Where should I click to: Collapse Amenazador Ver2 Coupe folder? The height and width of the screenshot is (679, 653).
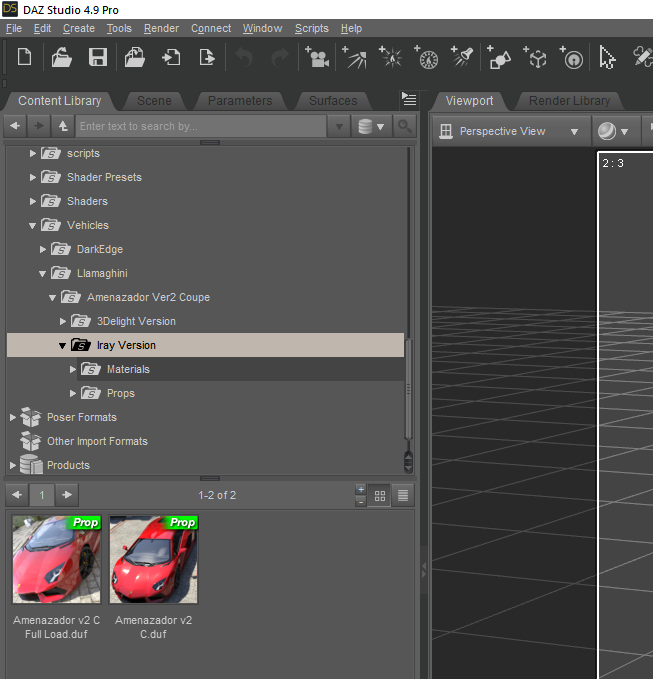point(52,298)
